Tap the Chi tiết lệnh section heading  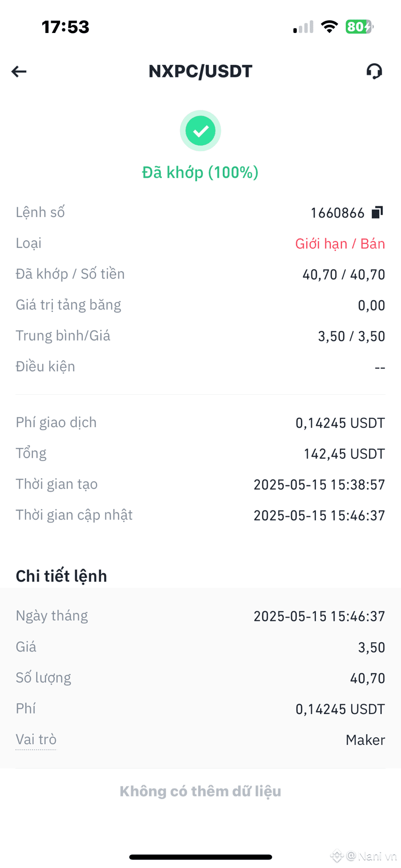[62, 576]
